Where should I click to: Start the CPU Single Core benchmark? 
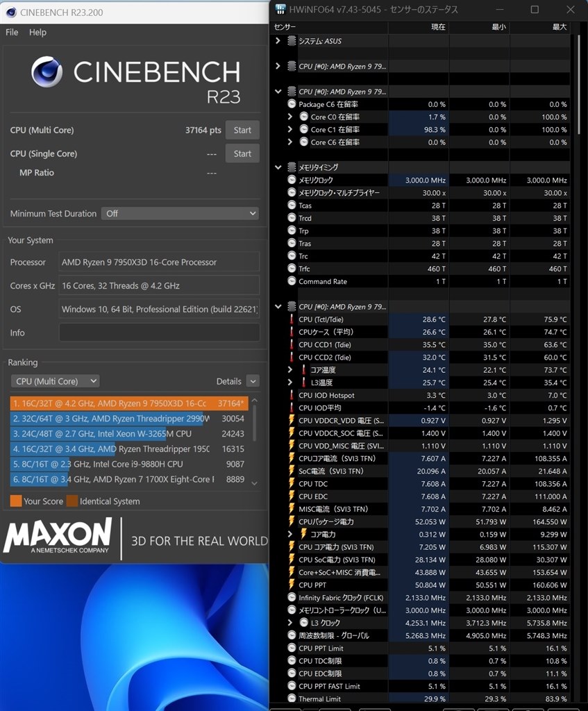coord(242,153)
